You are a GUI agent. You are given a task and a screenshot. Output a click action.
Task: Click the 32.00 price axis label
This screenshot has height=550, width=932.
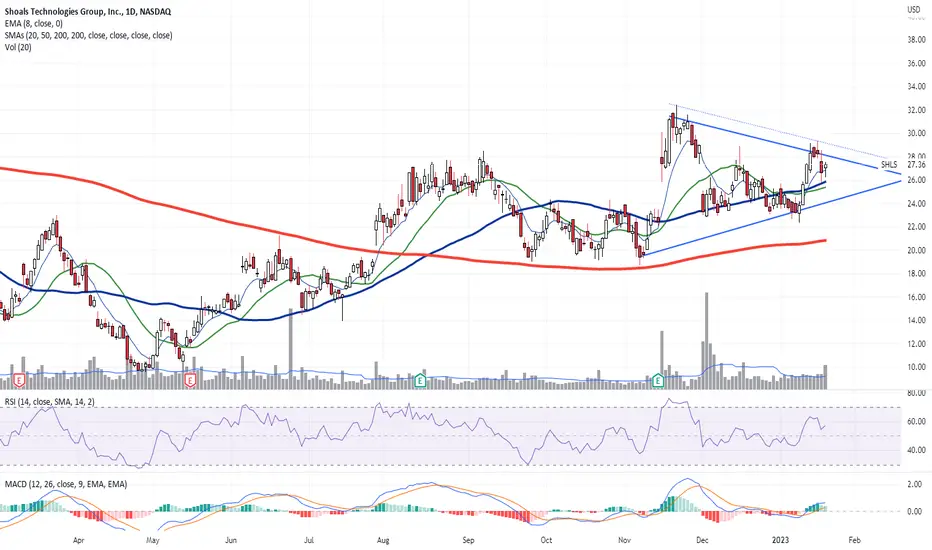916,110
